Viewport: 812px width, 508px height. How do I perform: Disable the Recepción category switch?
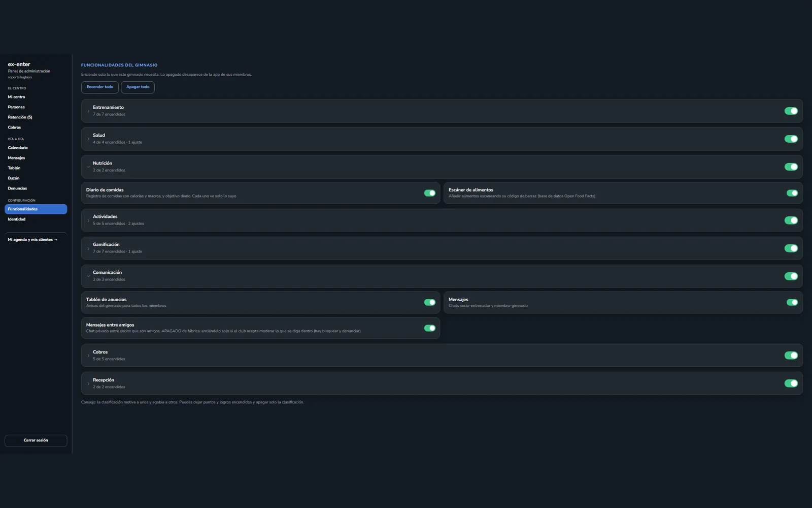[791, 384]
